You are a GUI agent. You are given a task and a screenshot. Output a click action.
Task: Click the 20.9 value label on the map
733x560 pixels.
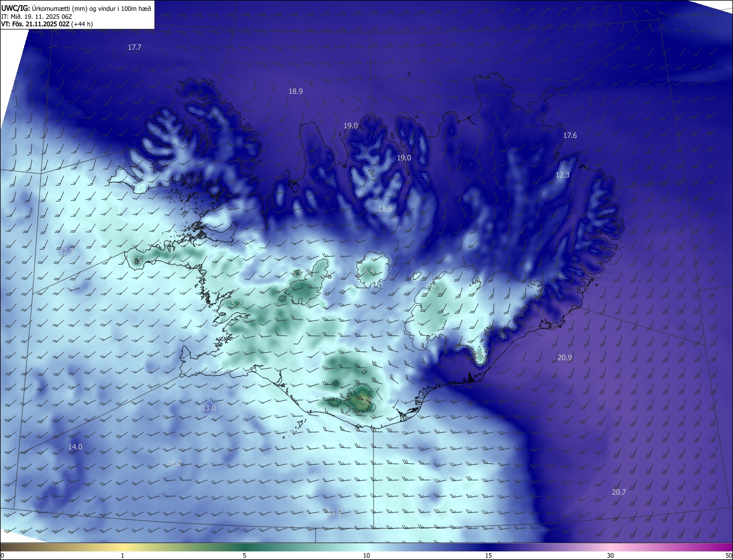point(565,358)
